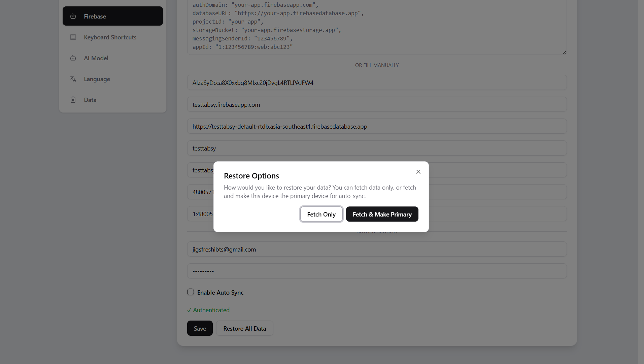Screen dimensions: 644x364
Task: Click the Save button
Action: pos(200,328)
